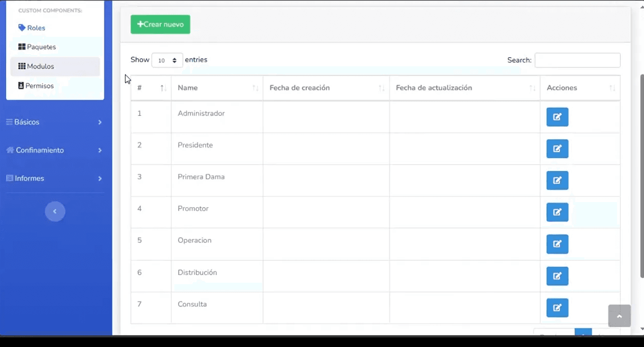Expand the Informes sidebar menu
The image size is (644, 347).
[54, 178]
